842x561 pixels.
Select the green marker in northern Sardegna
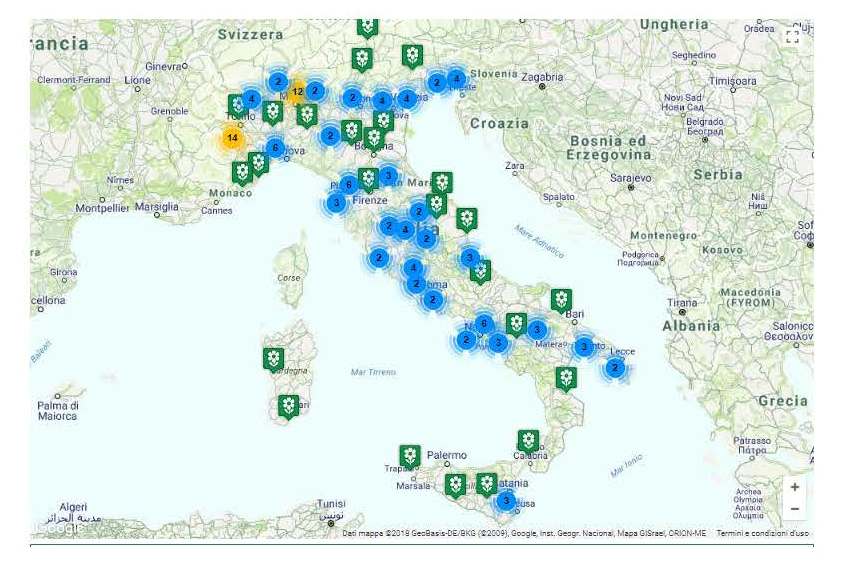pyautogui.click(x=273, y=358)
